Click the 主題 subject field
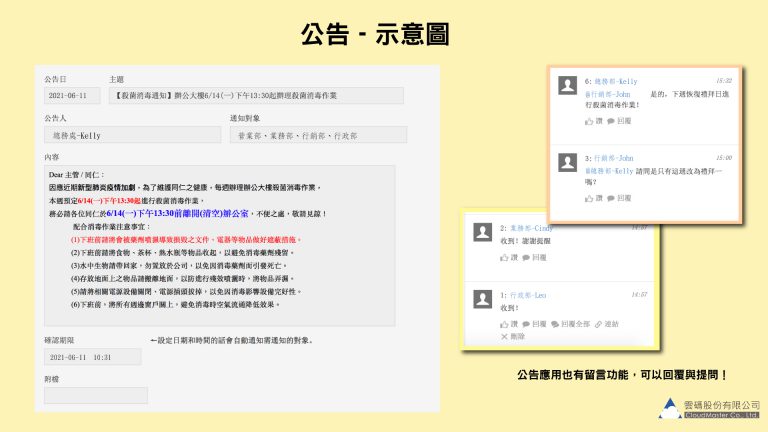 click(256, 96)
